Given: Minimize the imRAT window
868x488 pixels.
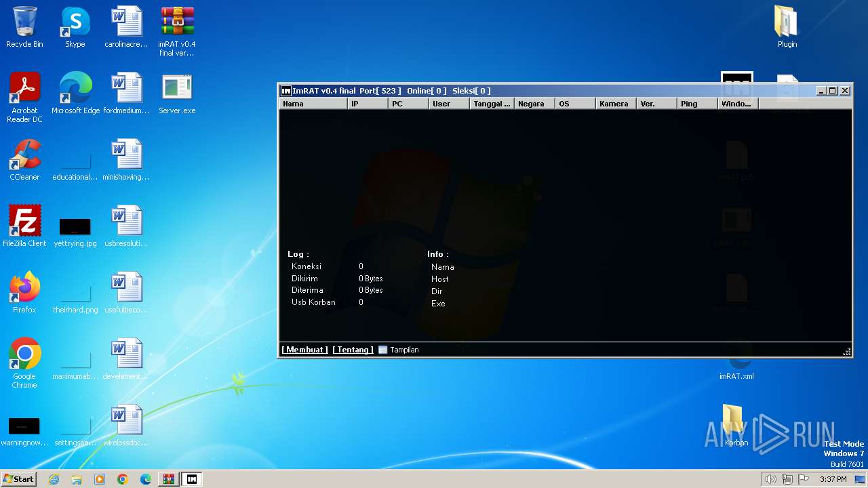Looking at the screenshot, I should coord(821,91).
